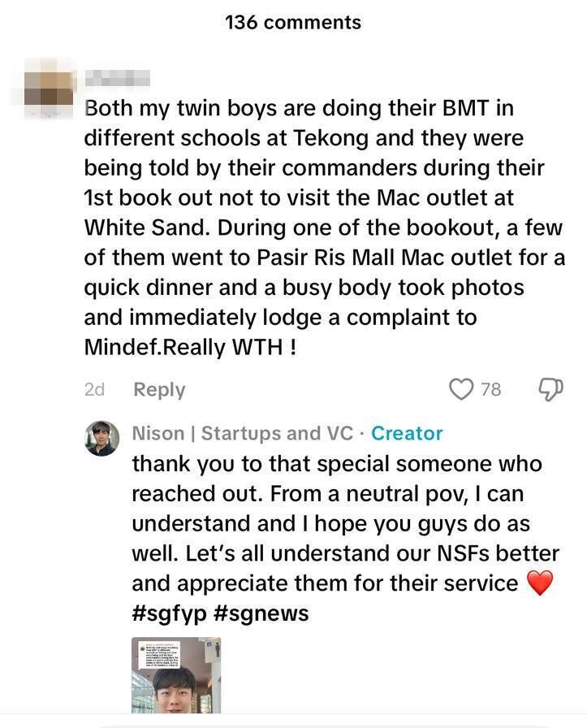Select the twin boys BMT comment text
This screenshot has width=587, height=728.
[325, 227]
